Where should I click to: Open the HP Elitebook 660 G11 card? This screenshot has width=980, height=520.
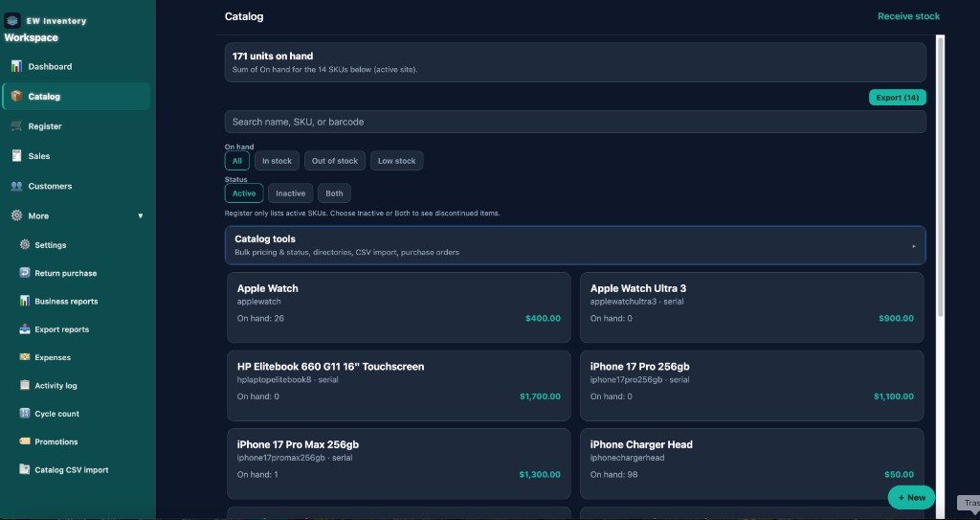tap(399, 386)
